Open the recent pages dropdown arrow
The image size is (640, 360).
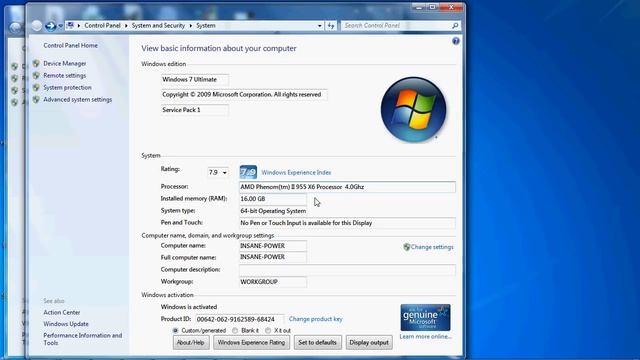point(60,26)
